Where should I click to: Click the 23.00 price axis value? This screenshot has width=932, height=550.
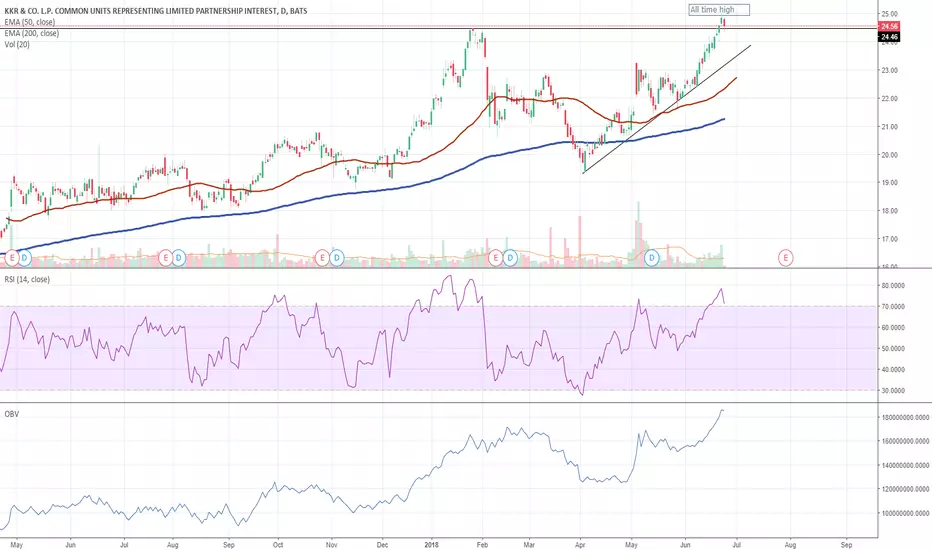pos(890,70)
